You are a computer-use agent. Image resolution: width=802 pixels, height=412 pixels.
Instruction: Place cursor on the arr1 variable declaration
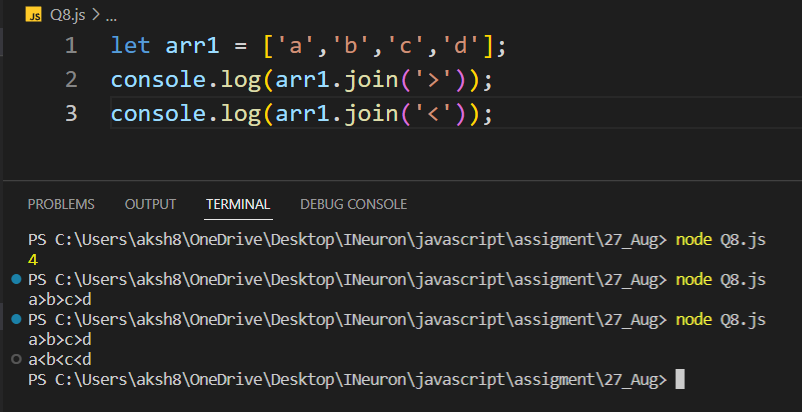(x=192, y=47)
